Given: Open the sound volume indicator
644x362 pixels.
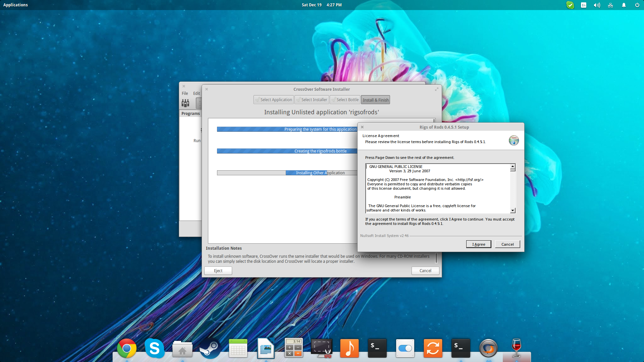Looking at the screenshot, I should [597, 5].
